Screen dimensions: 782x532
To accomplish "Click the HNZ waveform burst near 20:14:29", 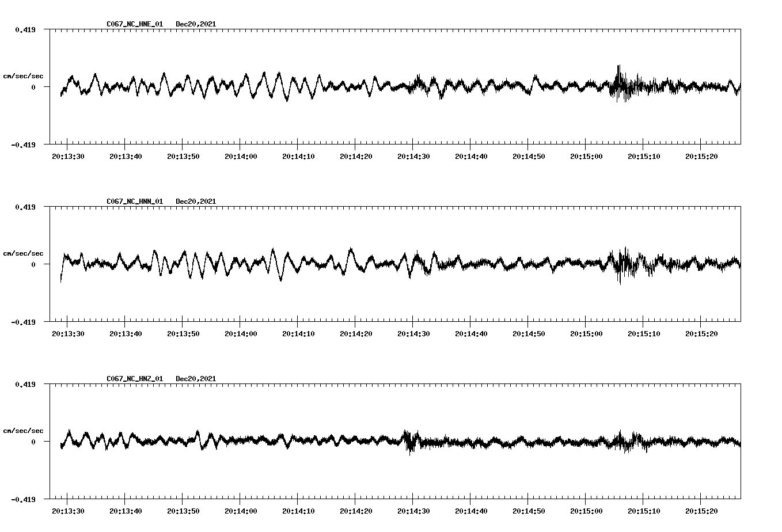I will [410, 442].
